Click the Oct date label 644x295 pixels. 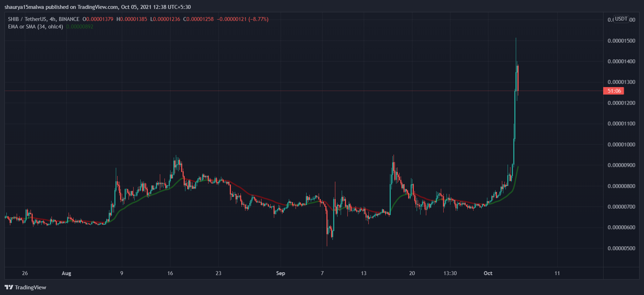[488, 273]
